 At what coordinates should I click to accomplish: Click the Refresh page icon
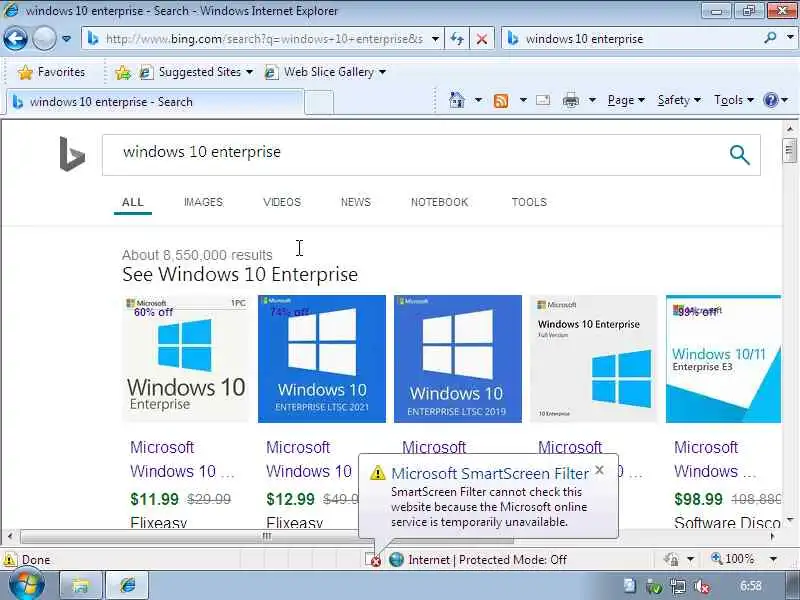[x=457, y=39]
